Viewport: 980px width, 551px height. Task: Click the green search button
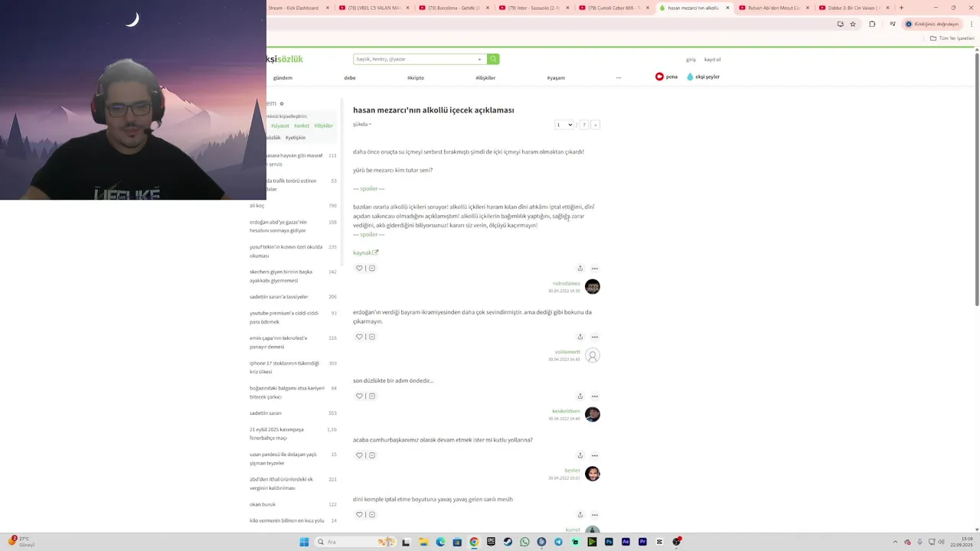point(493,59)
